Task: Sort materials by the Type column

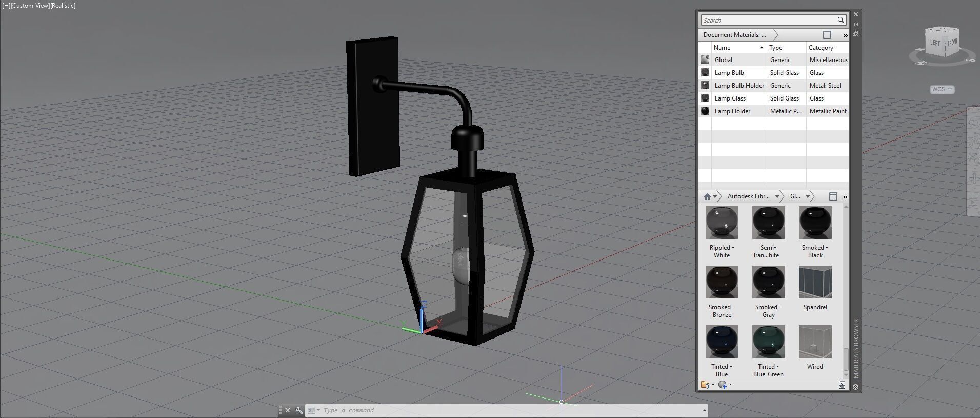Action: tap(787, 48)
